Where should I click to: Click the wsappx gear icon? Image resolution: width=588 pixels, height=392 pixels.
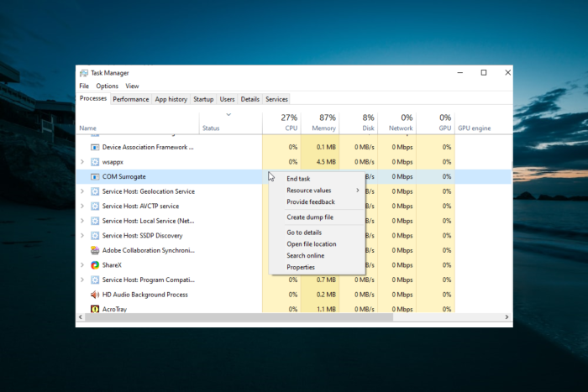point(95,162)
